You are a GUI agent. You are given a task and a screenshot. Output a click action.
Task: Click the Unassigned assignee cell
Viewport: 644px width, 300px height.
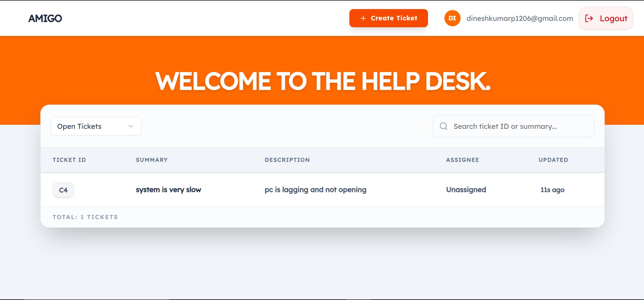[466, 190]
